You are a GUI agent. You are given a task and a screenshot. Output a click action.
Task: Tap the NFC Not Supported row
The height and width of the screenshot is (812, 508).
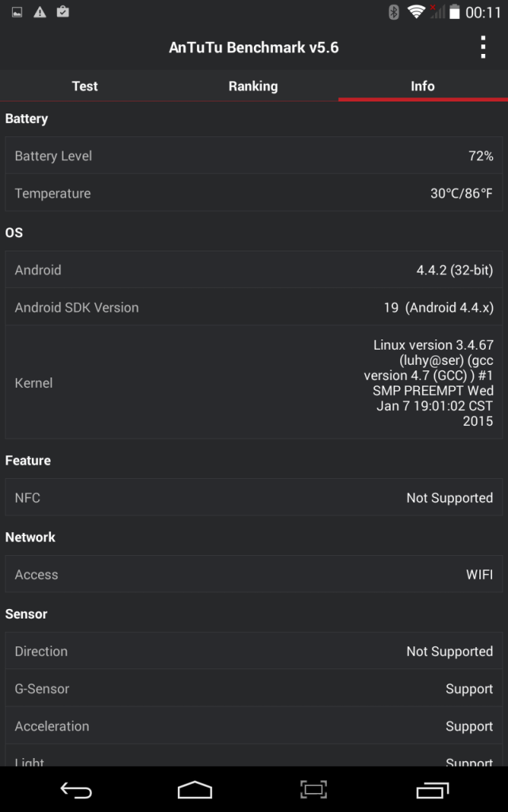point(254,498)
